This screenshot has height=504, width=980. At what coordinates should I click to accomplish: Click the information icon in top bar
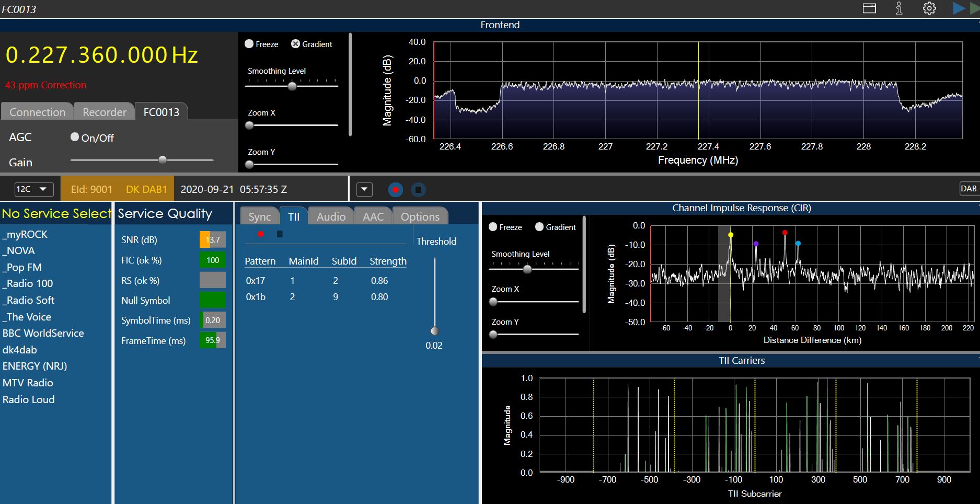tap(899, 8)
